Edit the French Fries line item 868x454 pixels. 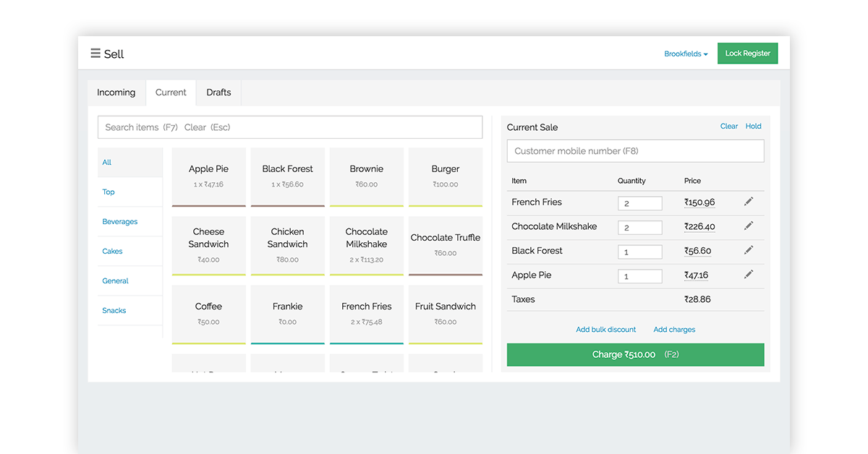[749, 202]
